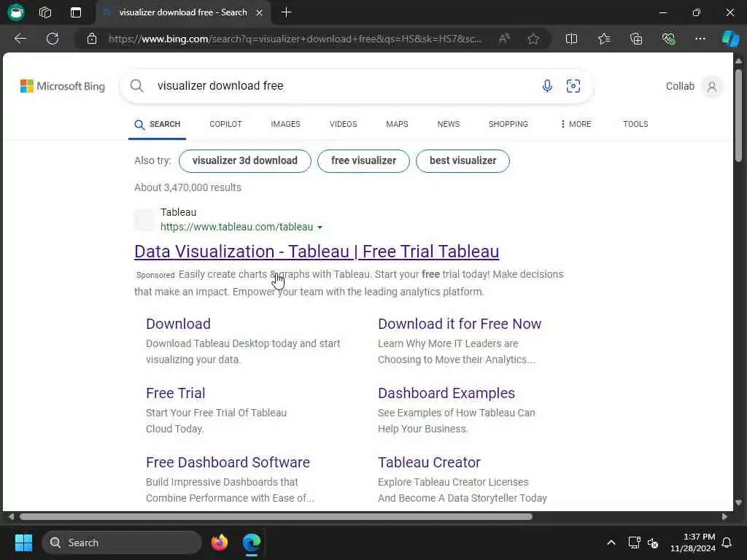
Task: Open the Collections icon
Action: coord(636,39)
